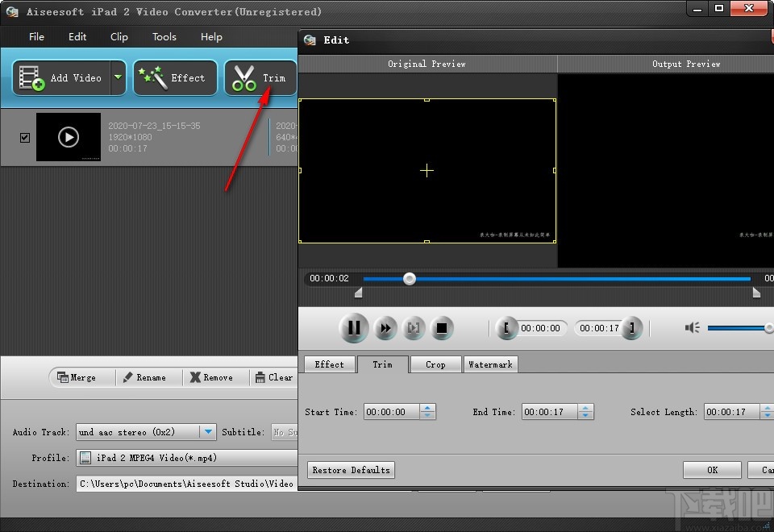Open the Tools menu

tap(164, 37)
